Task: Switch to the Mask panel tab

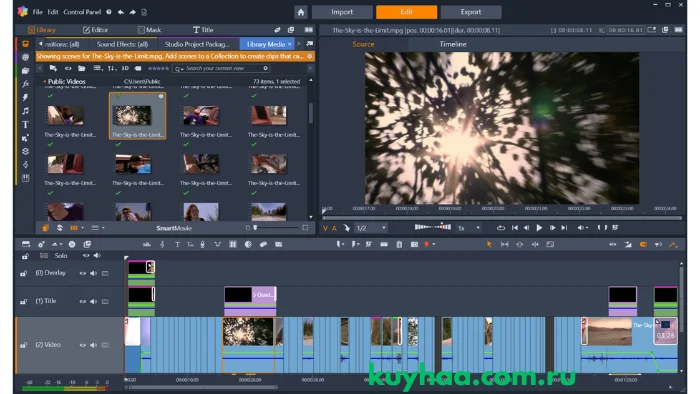Action: 150,30
